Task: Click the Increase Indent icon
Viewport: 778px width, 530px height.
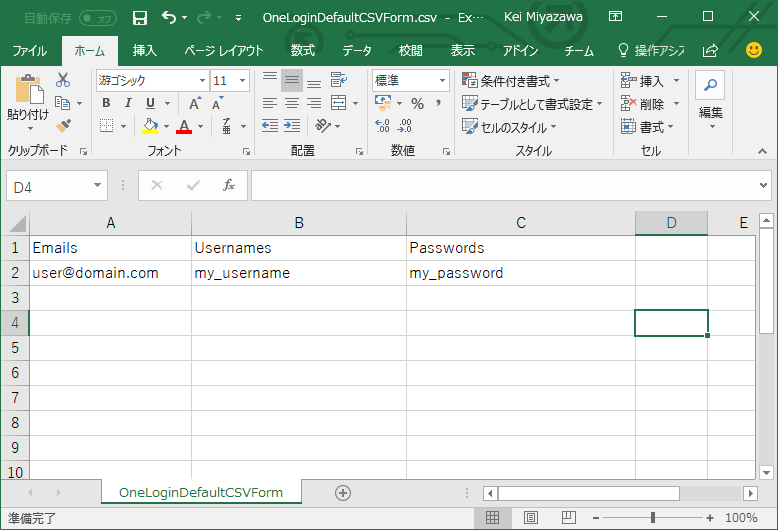Action: coord(292,126)
